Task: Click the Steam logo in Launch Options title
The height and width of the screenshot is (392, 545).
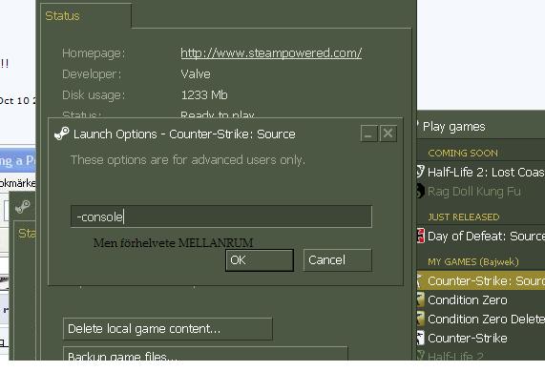Action: coord(62,134)
